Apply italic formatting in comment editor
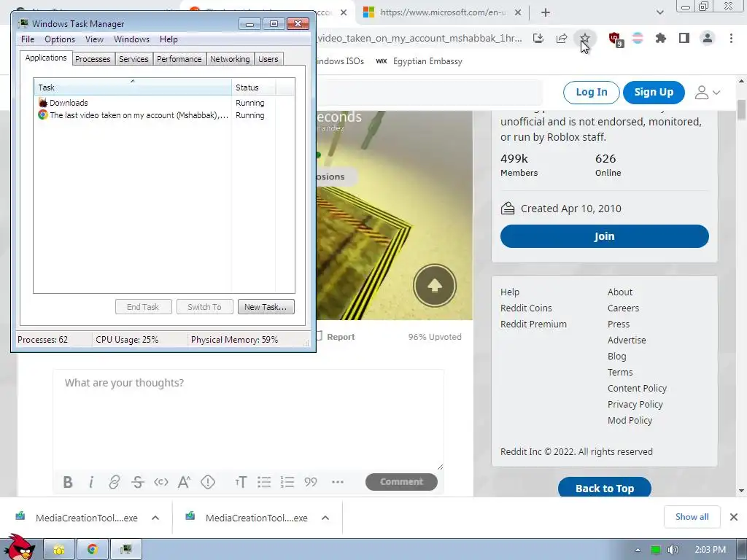The image size is (747, 560). [x=91, y=482]
